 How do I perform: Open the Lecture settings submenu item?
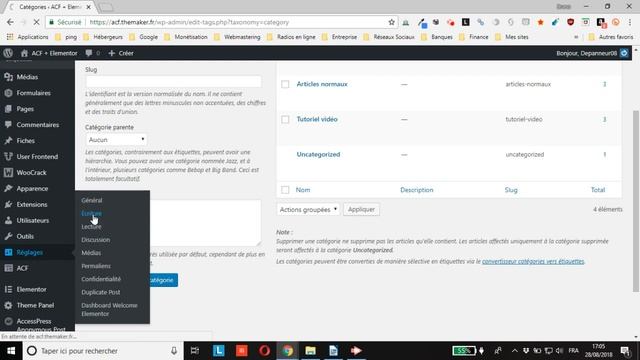(91, 227)
